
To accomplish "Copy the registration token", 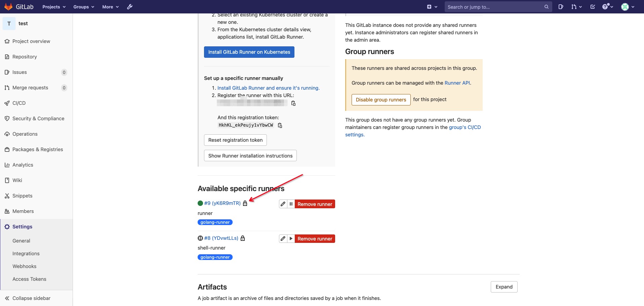I will [x=280, y=125].
